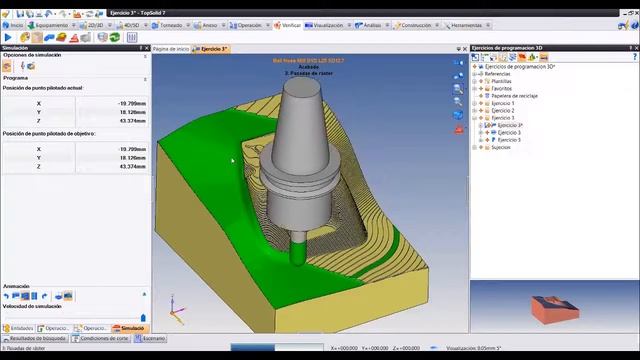Expand the Referencias tree node
This screenshot has height=360, width=640.
click(474, 74)
